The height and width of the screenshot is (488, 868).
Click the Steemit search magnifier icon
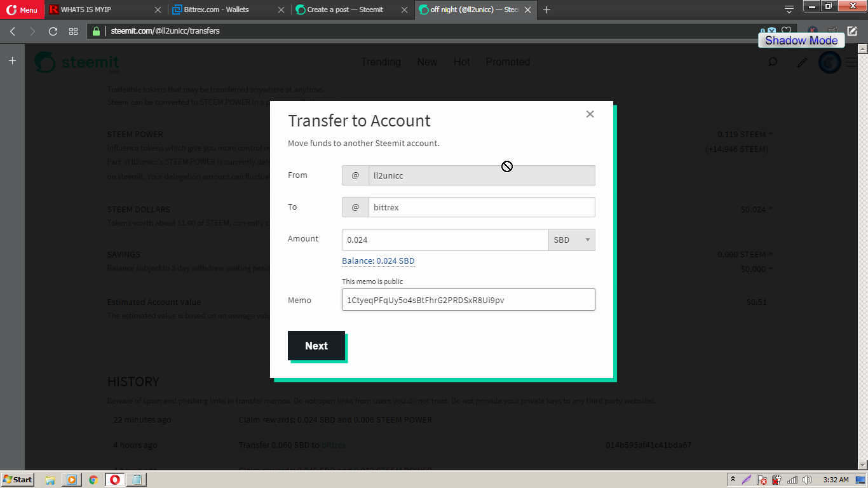pyautogui.click(x=773, y=62)
